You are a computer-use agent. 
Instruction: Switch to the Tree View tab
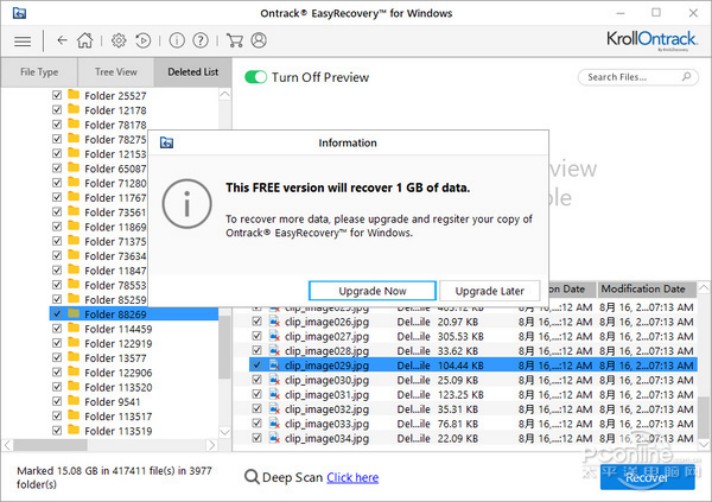(116, 72)
